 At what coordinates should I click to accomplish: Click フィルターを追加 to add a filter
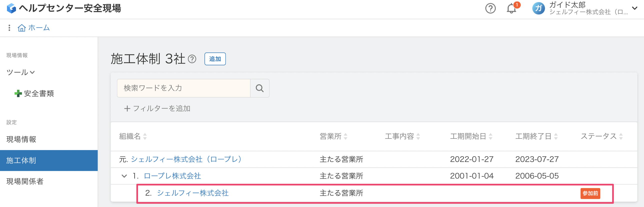coord(157,108)
